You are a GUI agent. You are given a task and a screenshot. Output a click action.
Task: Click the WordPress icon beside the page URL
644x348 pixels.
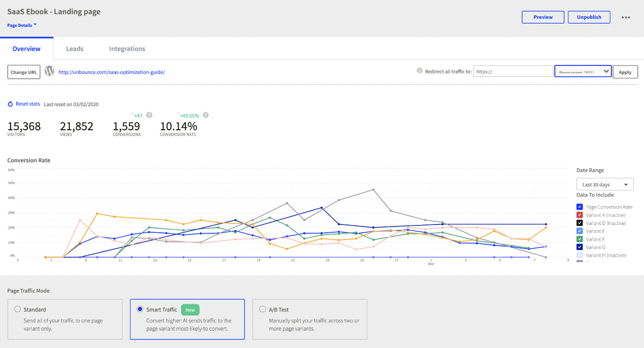click(x=49, y=71)
